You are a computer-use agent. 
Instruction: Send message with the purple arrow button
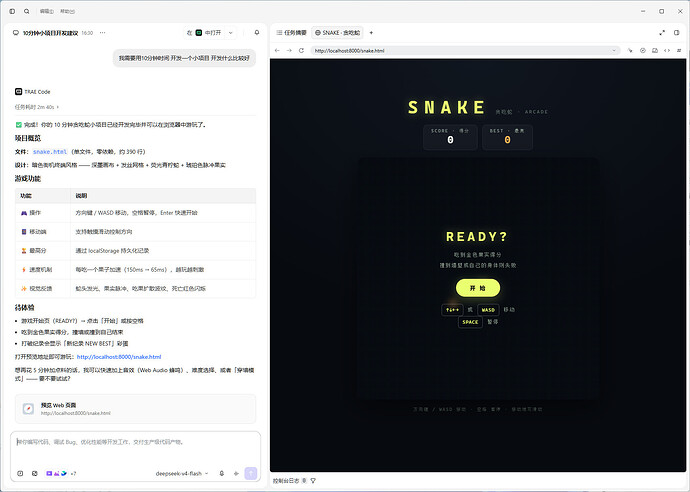(x=251, y=474)
